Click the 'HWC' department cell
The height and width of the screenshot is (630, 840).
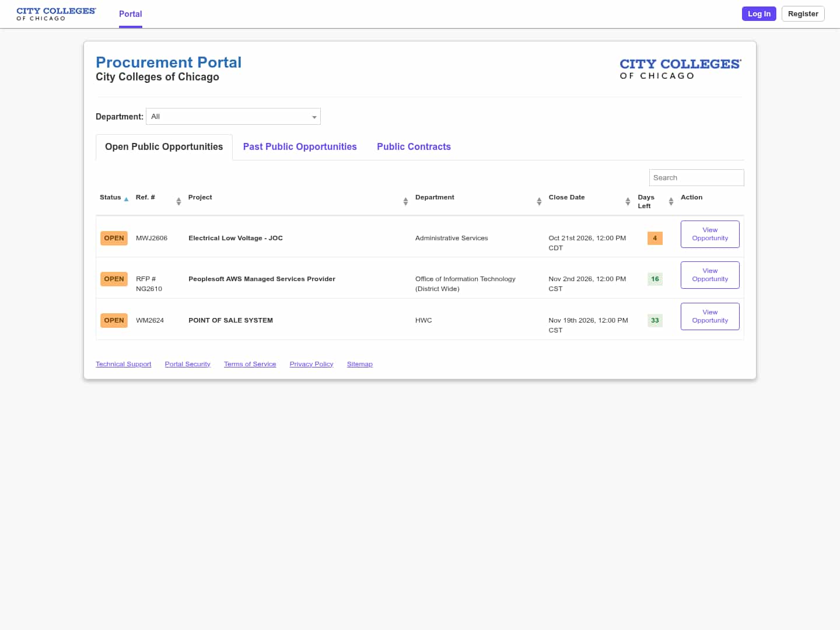tap(423, 320)
